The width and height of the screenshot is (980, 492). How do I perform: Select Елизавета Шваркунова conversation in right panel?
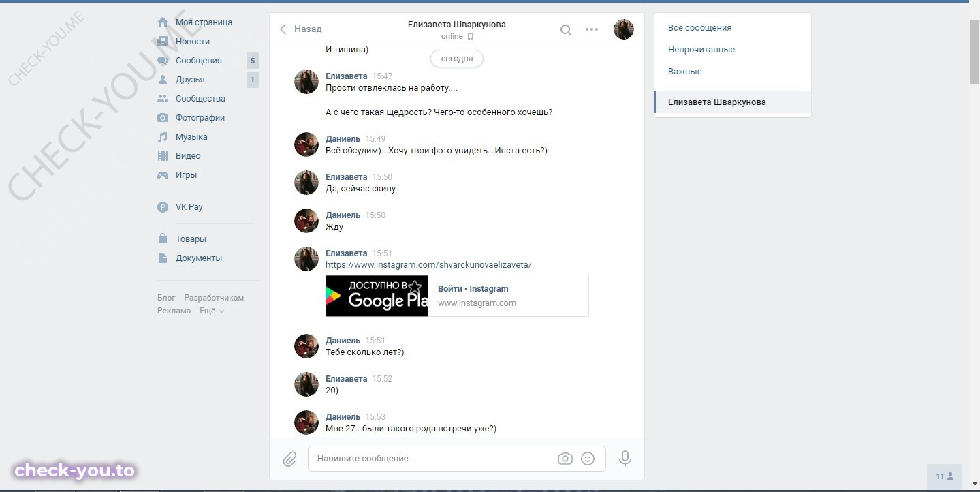(733, 102)
